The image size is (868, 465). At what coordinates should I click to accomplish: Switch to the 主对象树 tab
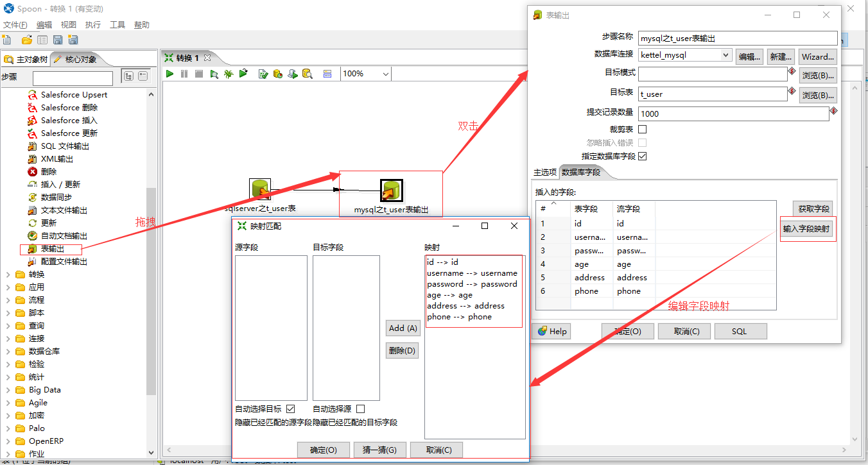pyautogui.click(x=26, y=60)
